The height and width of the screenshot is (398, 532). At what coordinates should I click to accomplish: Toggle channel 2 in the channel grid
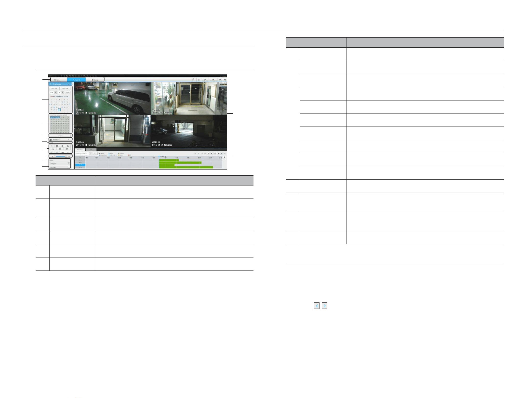[x=54, y=117]
